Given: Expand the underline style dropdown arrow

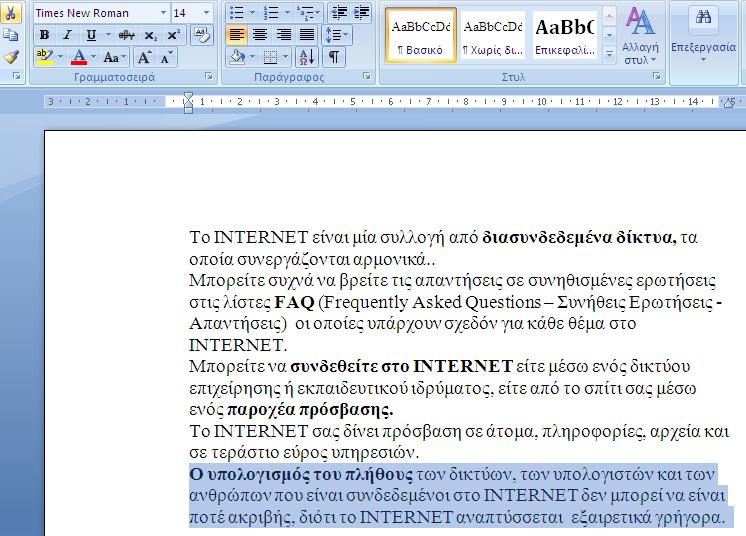Looking at the screenshot, I should click(x=108, y=35).
